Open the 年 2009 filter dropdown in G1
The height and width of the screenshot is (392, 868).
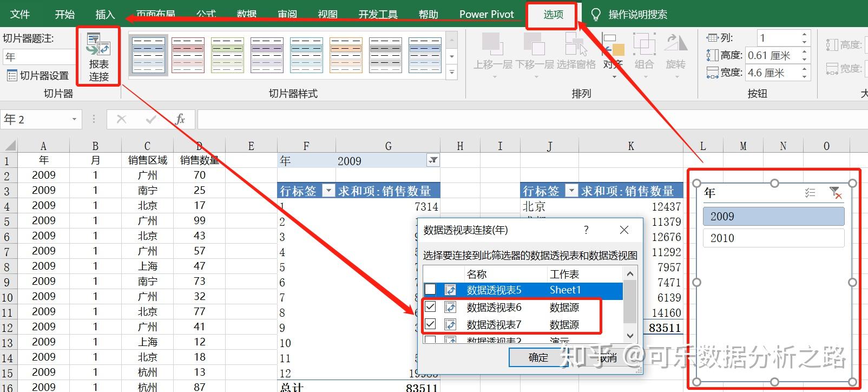[433, 160]
